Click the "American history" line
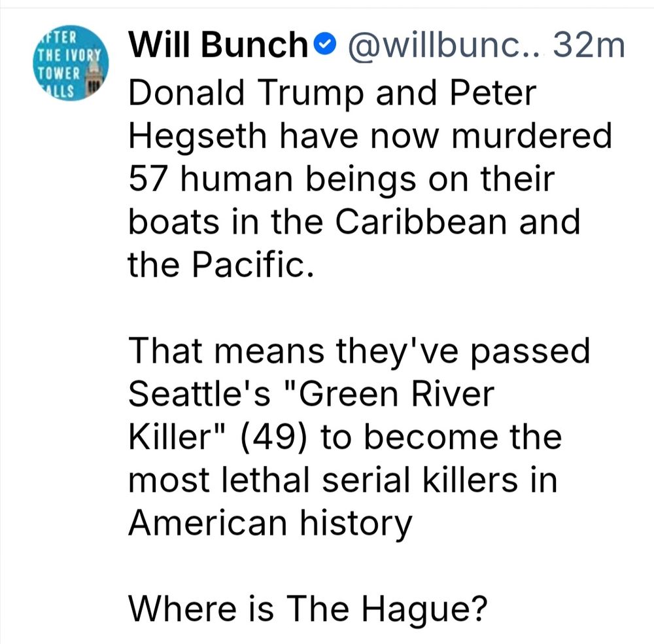This screenshot has width=654, height=644. [x=270, y=524]
